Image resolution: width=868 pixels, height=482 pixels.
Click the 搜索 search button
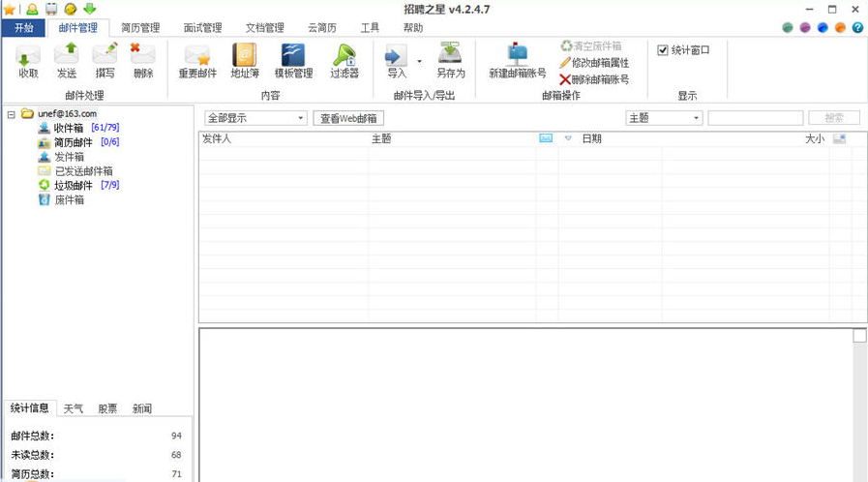834,118
